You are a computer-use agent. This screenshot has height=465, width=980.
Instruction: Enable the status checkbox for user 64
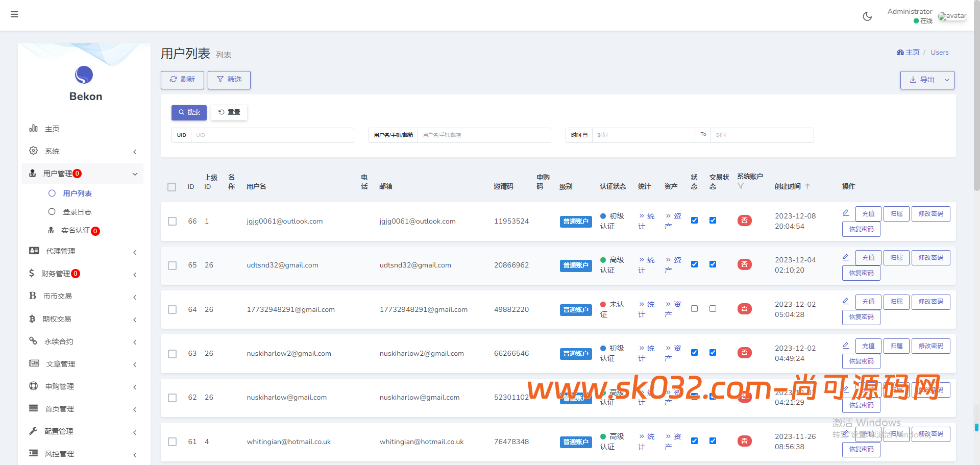click(694, 309)
